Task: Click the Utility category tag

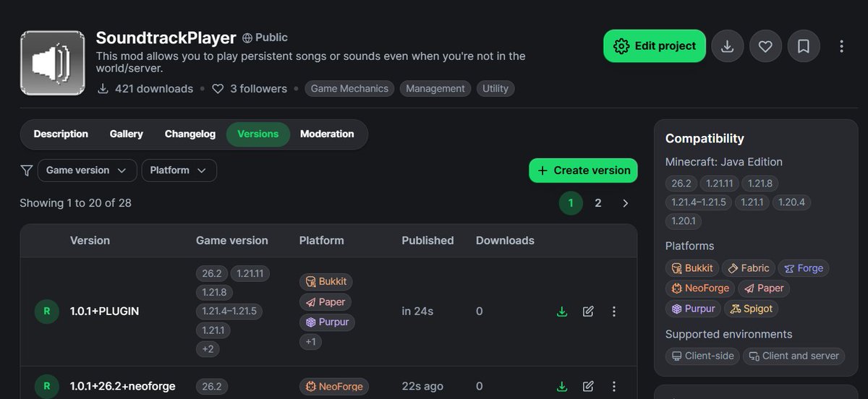Action: [x=495, y=88]
